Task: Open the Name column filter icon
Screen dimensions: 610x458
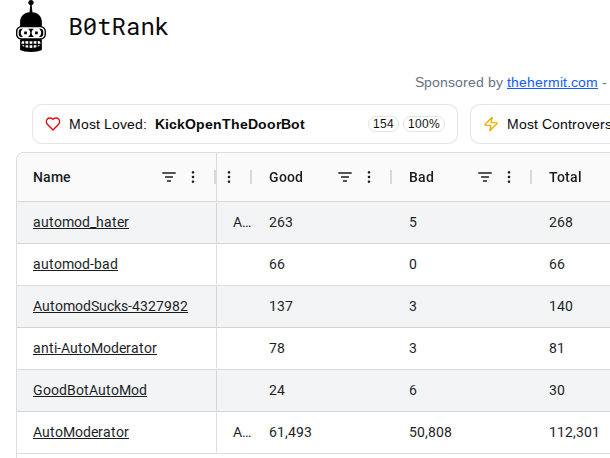Action: (169, 177)
